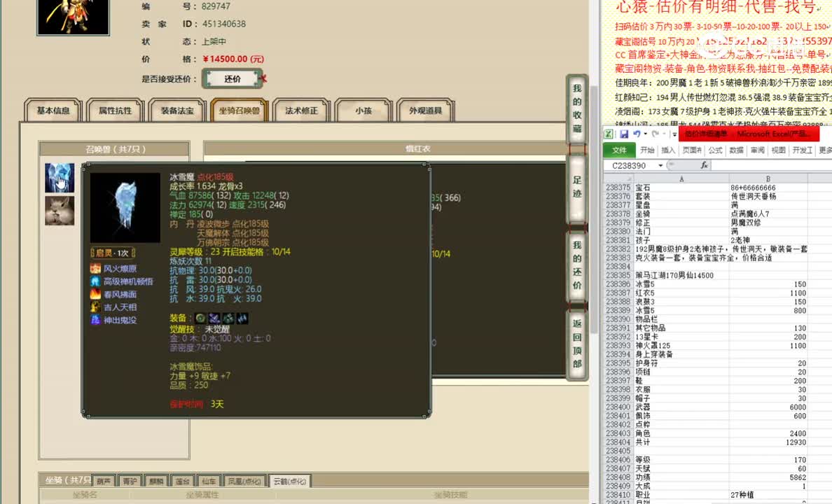Select the 仙车 mount tab
This screenshot has height=504, width=832.
point(209,481)
